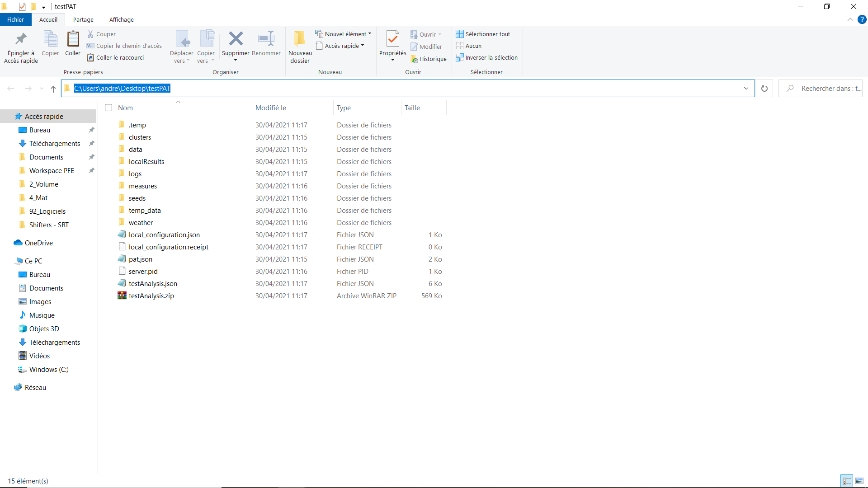
Task: Toggle the select-all checkbox beside Nom
Action: click(x=108, y=108)
